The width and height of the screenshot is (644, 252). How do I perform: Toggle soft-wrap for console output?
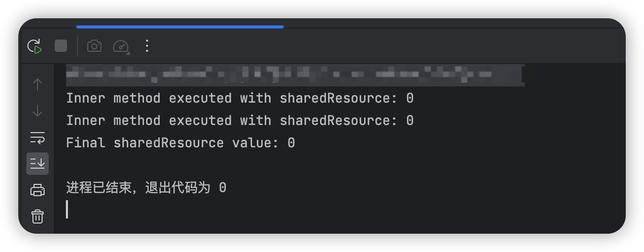(38, 137)
